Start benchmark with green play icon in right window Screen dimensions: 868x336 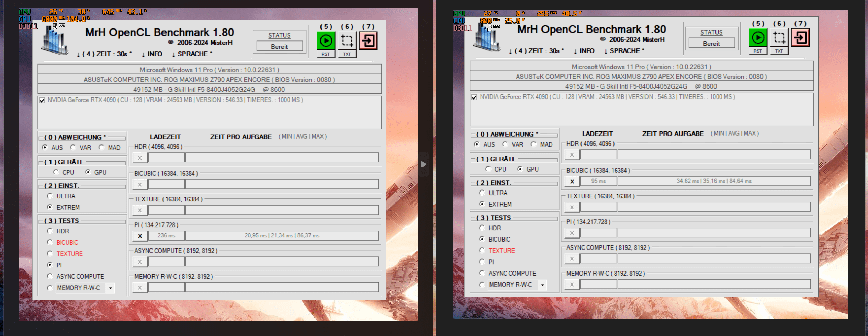(x=758, y=38)
